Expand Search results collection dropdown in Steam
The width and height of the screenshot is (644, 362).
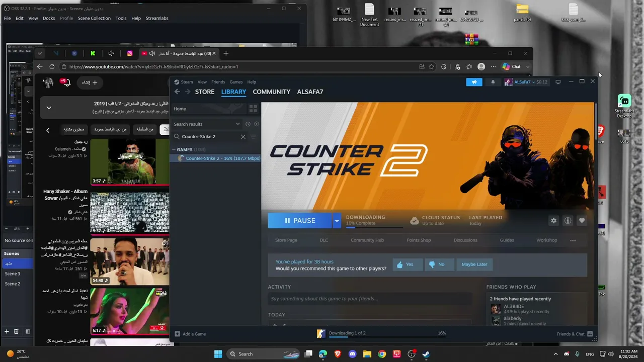point(238,124)
